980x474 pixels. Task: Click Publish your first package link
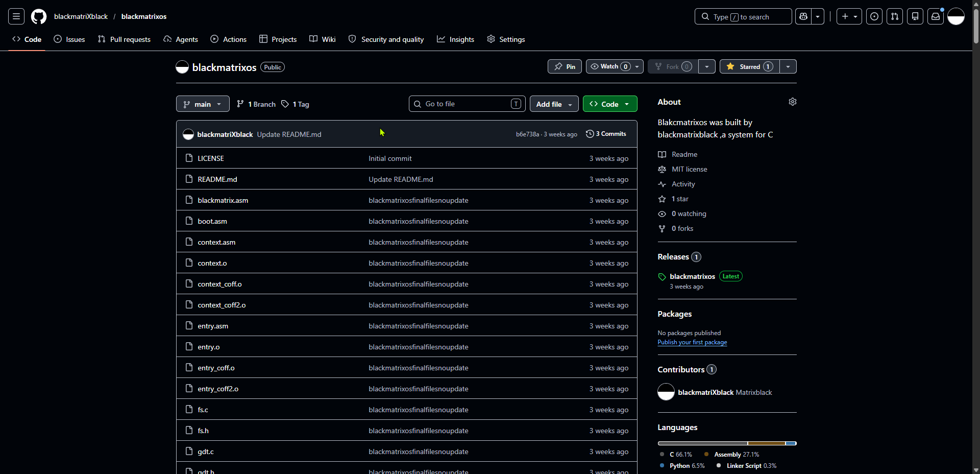pyautogui.click(x=692, y=342)
